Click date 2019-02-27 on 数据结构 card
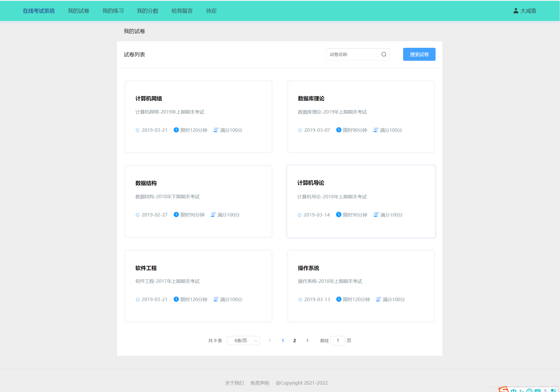Viewport: 560px width, 392px height. click(x=155, y=215)
